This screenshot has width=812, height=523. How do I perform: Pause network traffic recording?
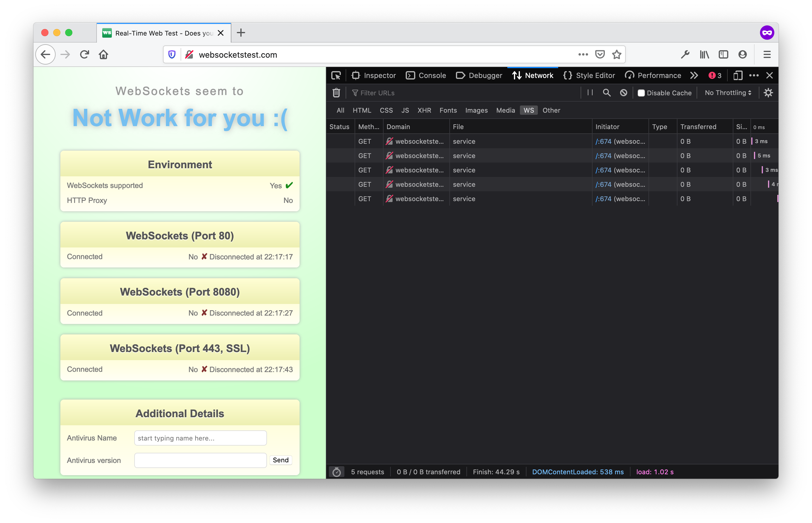(x=590, y=93)
